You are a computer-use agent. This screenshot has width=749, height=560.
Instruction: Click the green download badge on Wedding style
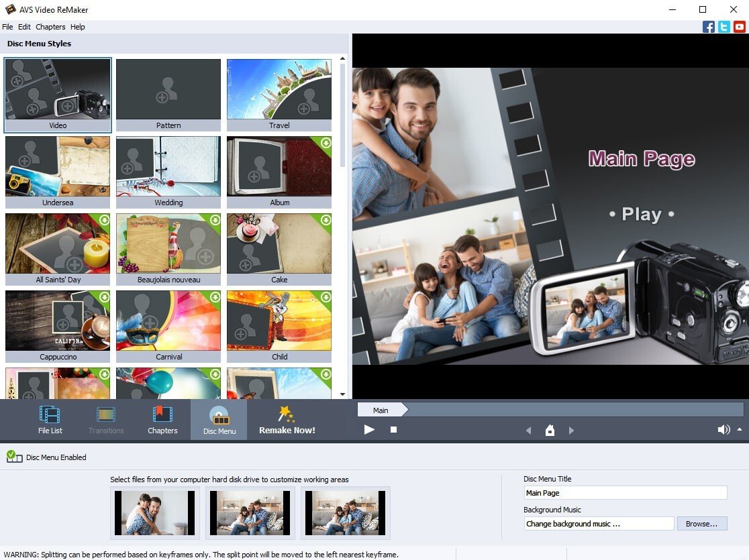click(215, 143)
